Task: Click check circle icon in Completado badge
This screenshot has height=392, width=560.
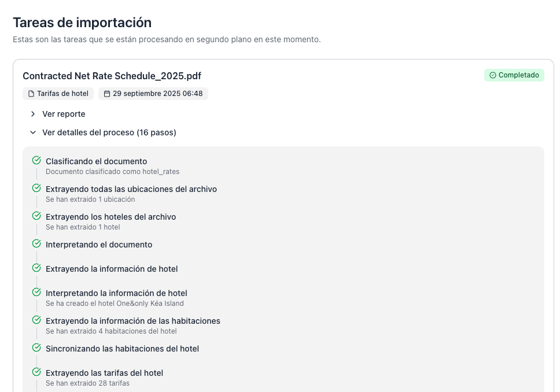Action: [x=493, y=75]
